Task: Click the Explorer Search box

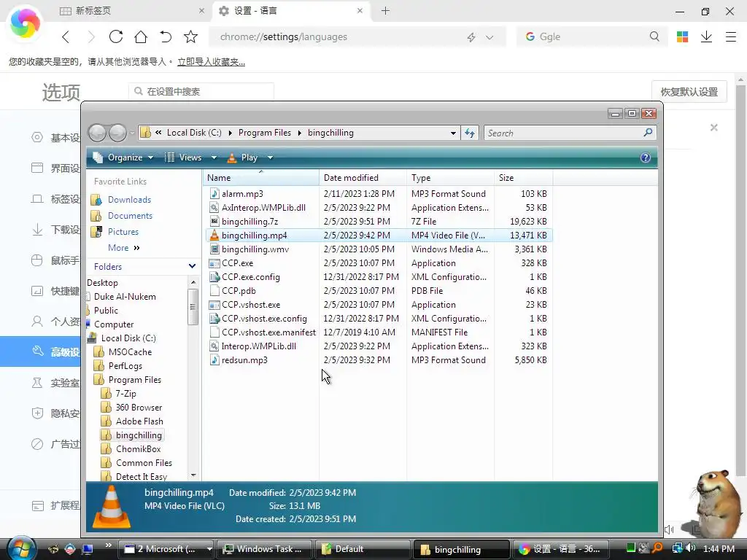Action: tap(570, 133)
